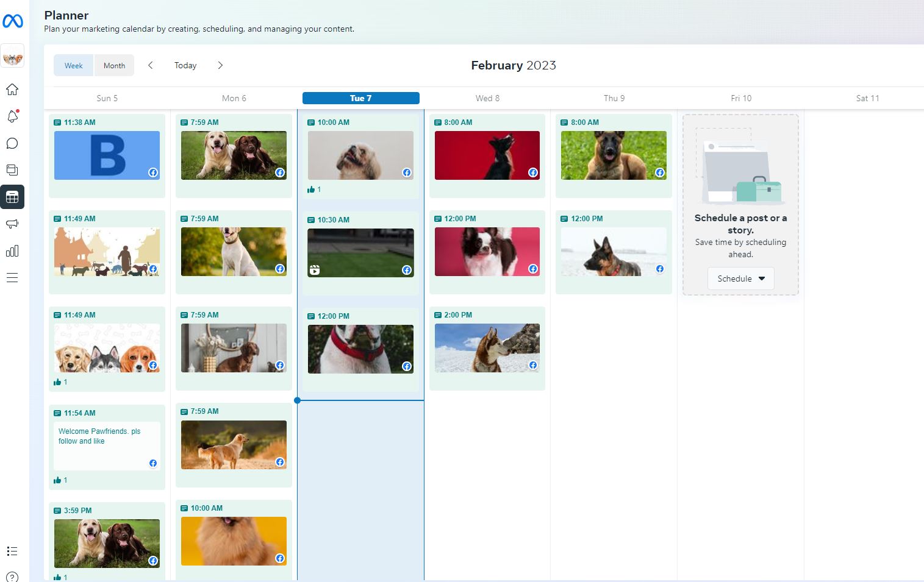924x582 pixels.
Task: Open the list icon near sidebar bottom
Action: tap(12, 551)
